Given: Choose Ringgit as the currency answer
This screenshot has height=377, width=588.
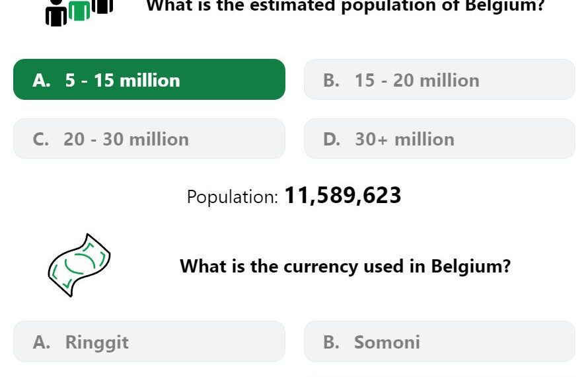Looking at the screenshot, I should (x=149, y=341).
